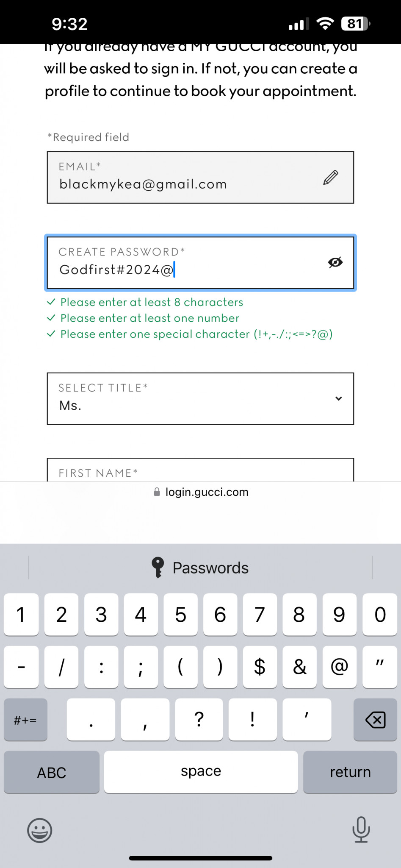
Task: Tap the emoji keyboard icon
Action: coord(40,830)
